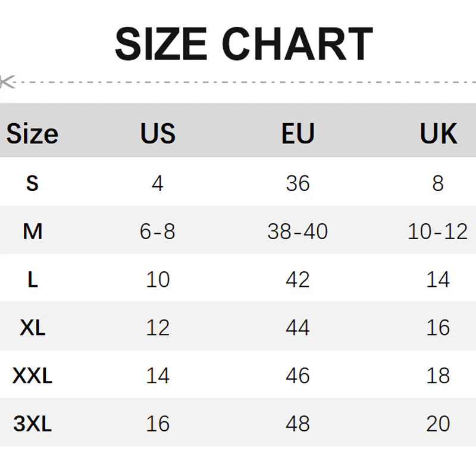Select the US column header
This screenshot has height=476, width=476.
point(158,133)
